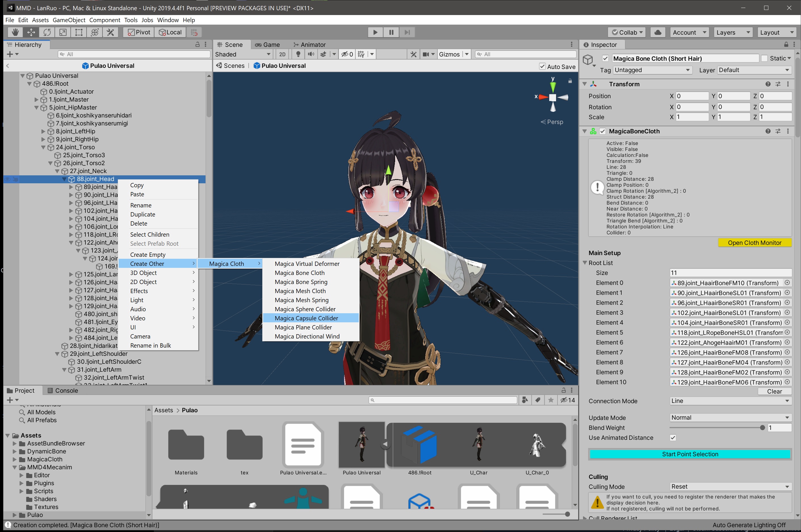Toggle the Auto Save checkbox
Image resolution: width=801 pixels, height=532 pixels.
pyautogui.click(x=542, y=66)
